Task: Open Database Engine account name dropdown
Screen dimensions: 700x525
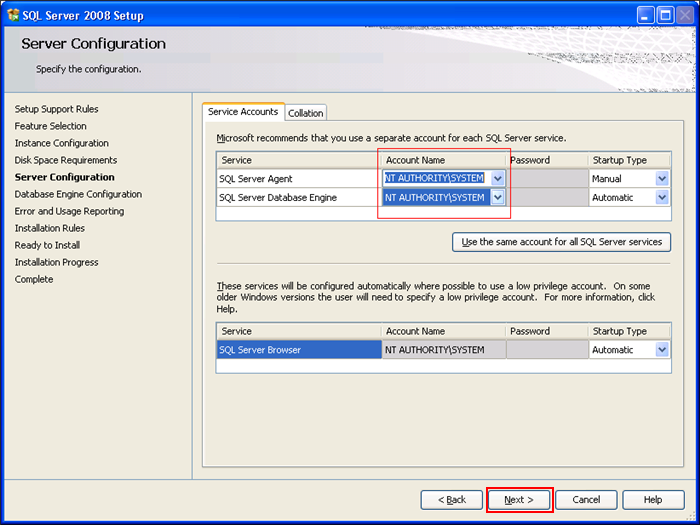Action: point(497,197)
